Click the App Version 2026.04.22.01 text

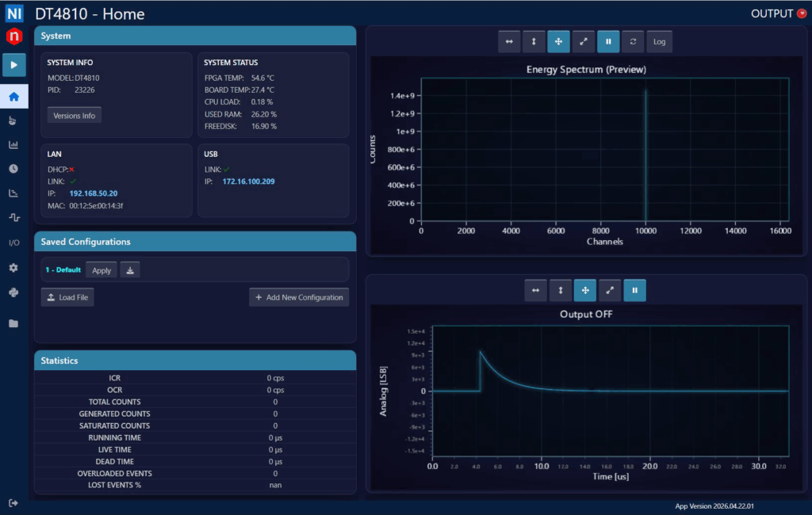coord(714,506)
